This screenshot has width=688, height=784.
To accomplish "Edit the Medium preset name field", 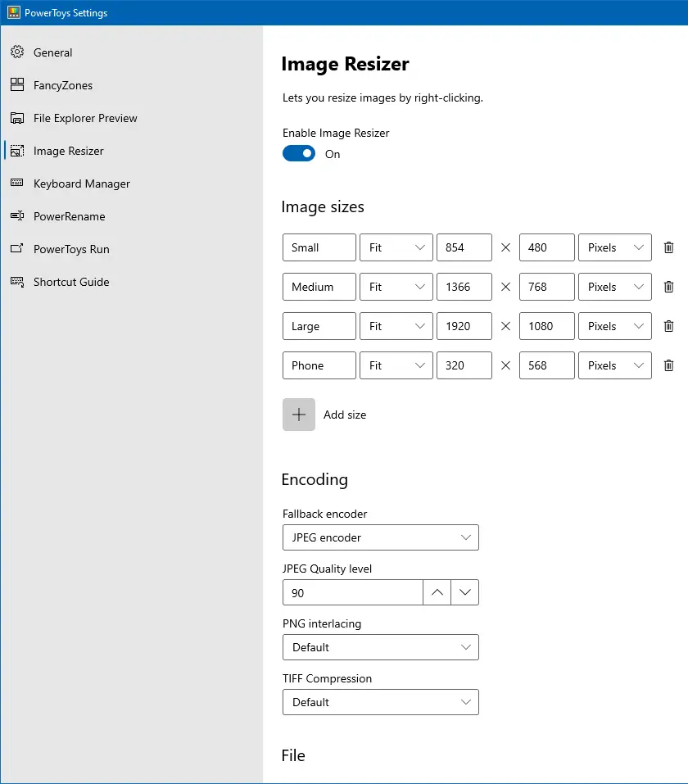I will 319,287.
